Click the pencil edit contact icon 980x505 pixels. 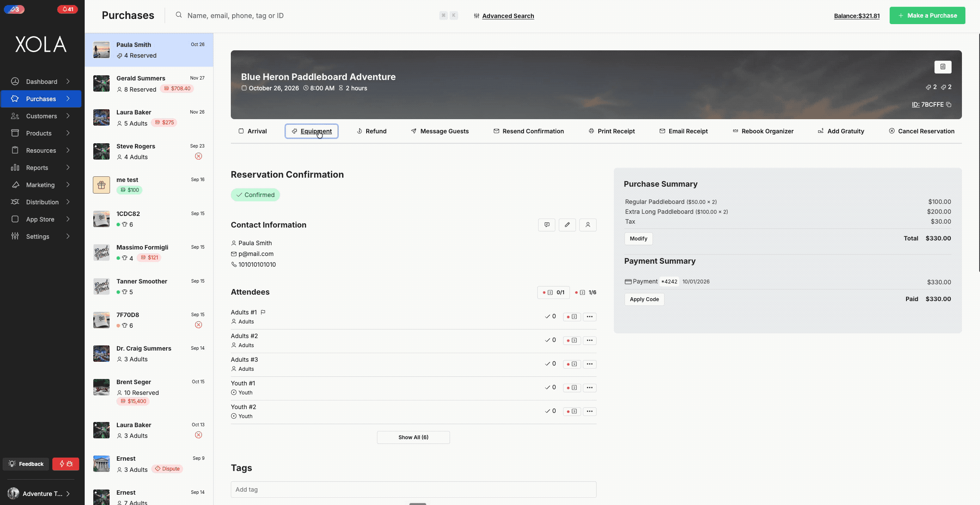pos(567,225)
